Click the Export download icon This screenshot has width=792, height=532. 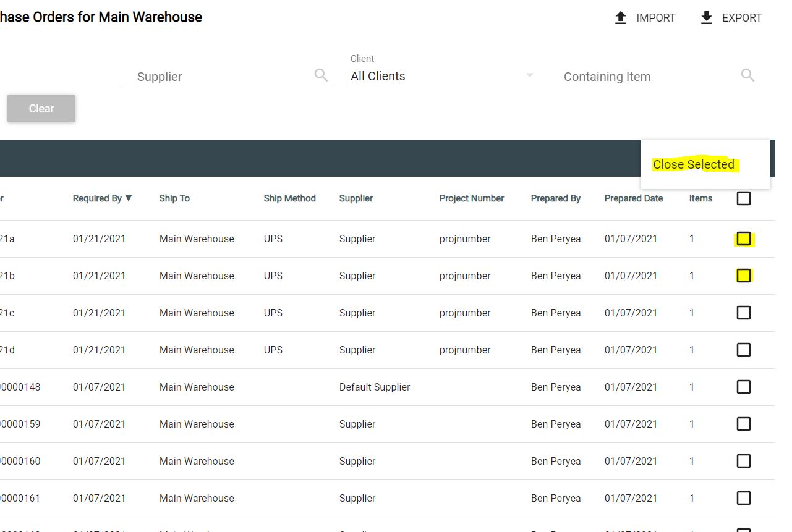705,17
